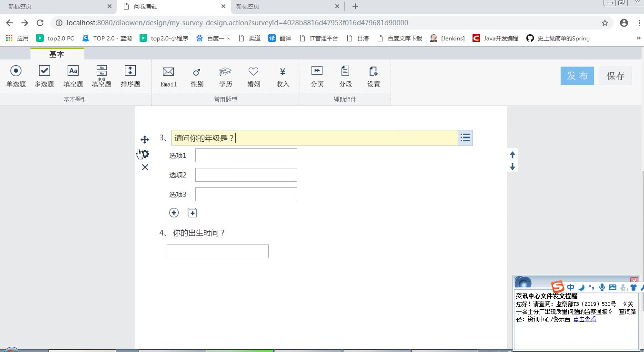Image resolution: width=644 pixels, height=352 pixels.
Task: Switch to the 基本 tab
Action: click(57, 54)
